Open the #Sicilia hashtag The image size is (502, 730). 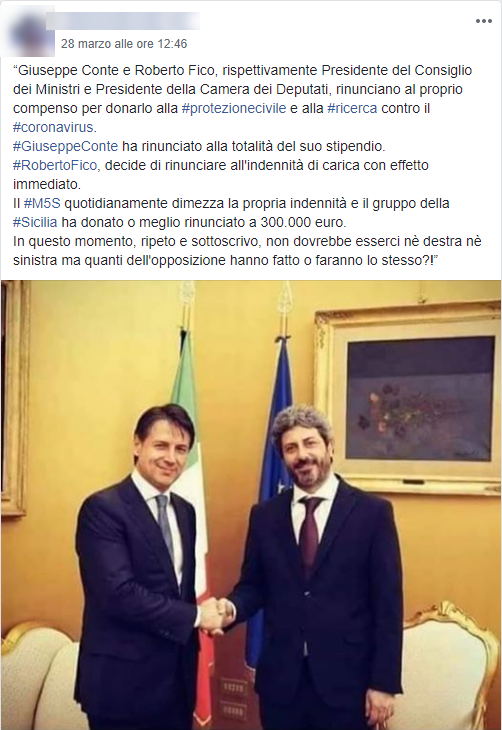35,222
